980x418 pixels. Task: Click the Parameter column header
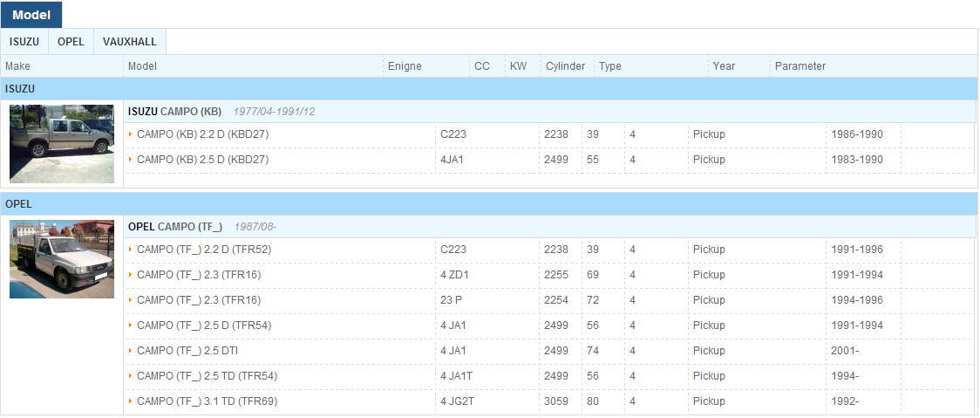(800, 66)
